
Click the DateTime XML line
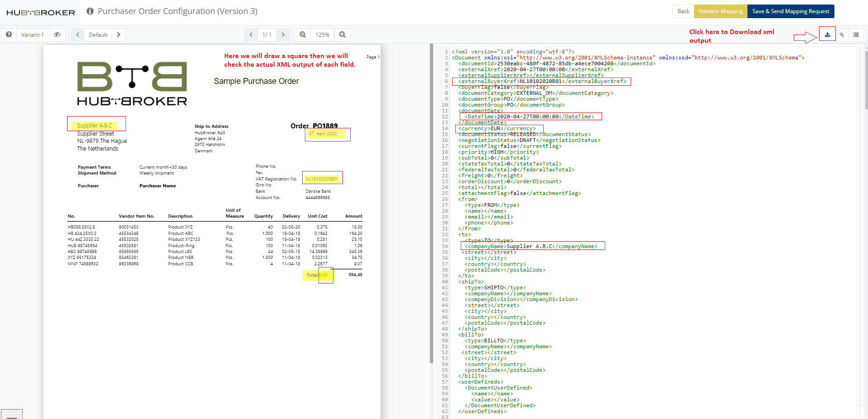click(529, 117)
